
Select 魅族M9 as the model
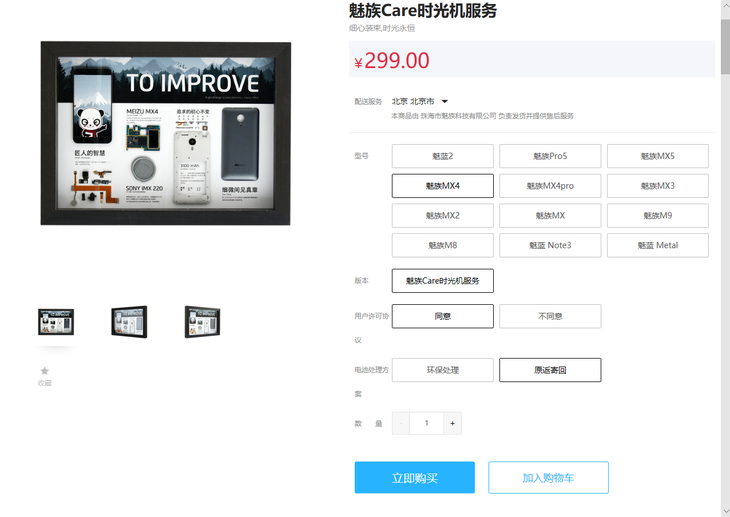pos(658,216)
